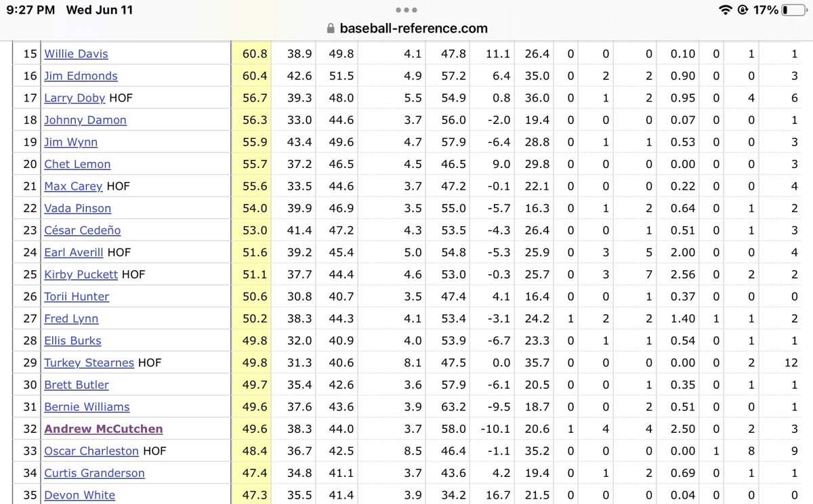
Task: Open the Larry Doby link
Action: (75, 98)
